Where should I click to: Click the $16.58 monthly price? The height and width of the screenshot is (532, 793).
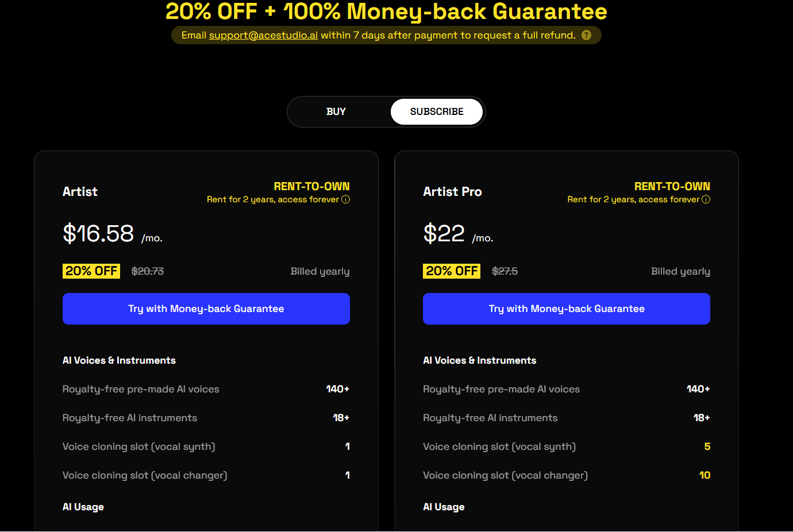point(98,233)
